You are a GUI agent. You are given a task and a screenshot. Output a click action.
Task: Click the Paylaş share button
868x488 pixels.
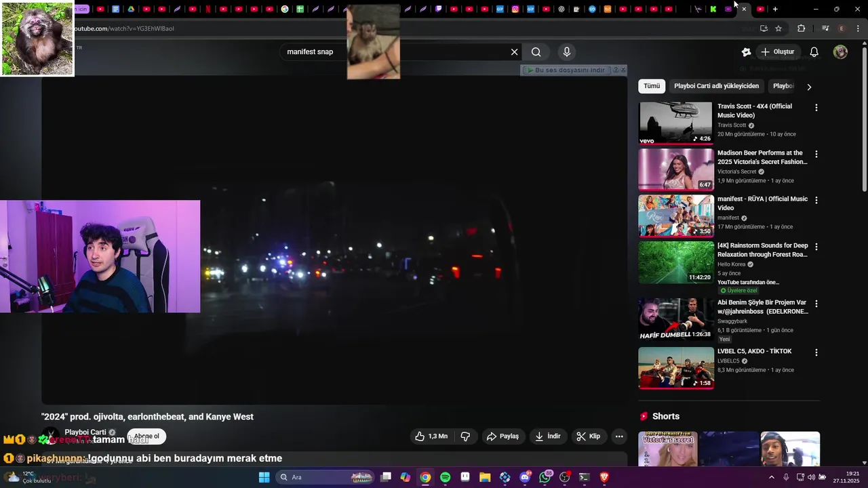(502, 436)
